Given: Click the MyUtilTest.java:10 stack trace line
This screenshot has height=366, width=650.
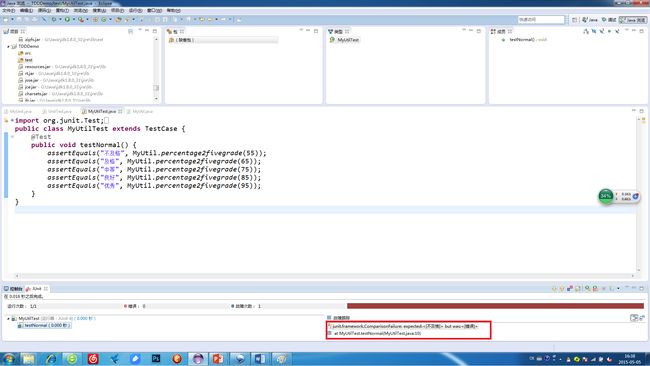Looking at the screenshot, I should tap(376, 333).
